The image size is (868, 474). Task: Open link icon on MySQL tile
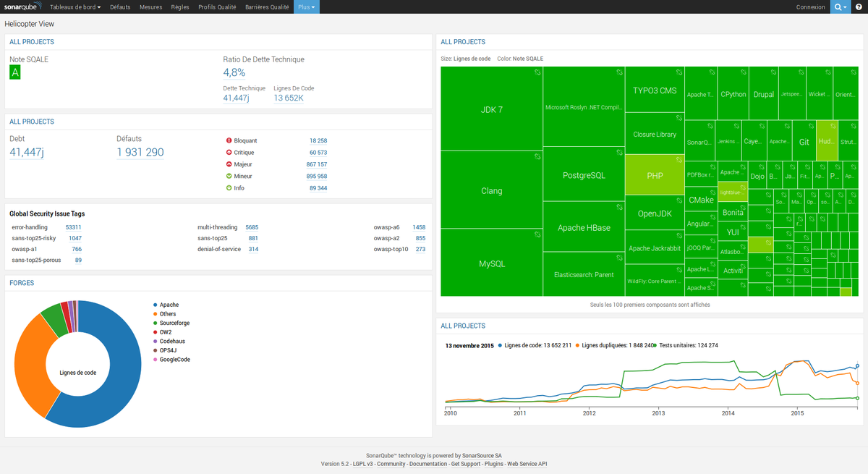point(537,234)
